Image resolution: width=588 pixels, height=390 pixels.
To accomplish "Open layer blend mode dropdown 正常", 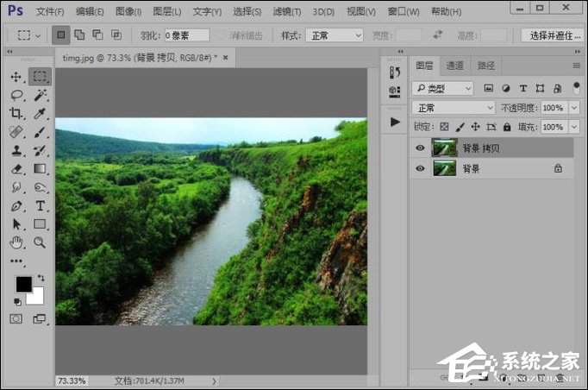I will (454, 108).
